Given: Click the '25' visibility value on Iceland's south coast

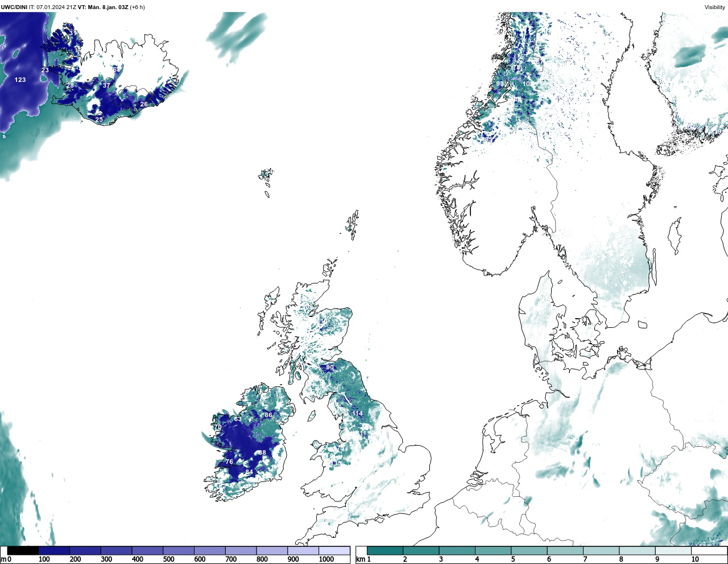Looking at the screenshot, I should pos(100,120).
